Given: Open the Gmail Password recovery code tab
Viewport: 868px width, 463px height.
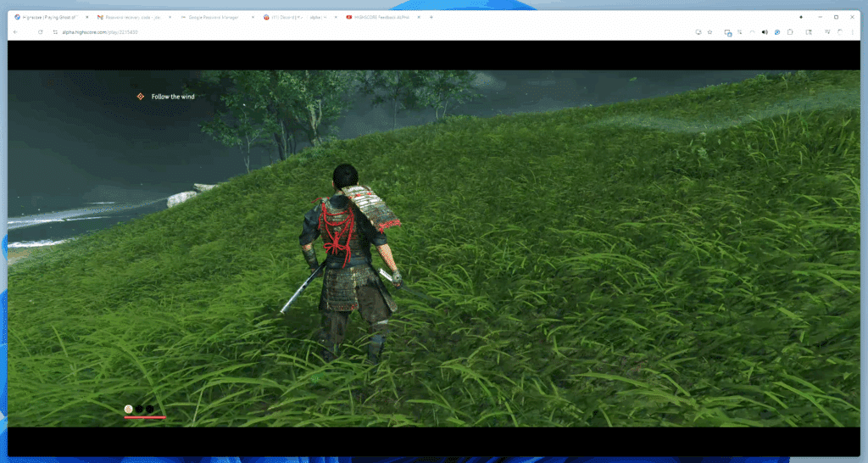Looking at the screenshot, I should click(133, 17).
